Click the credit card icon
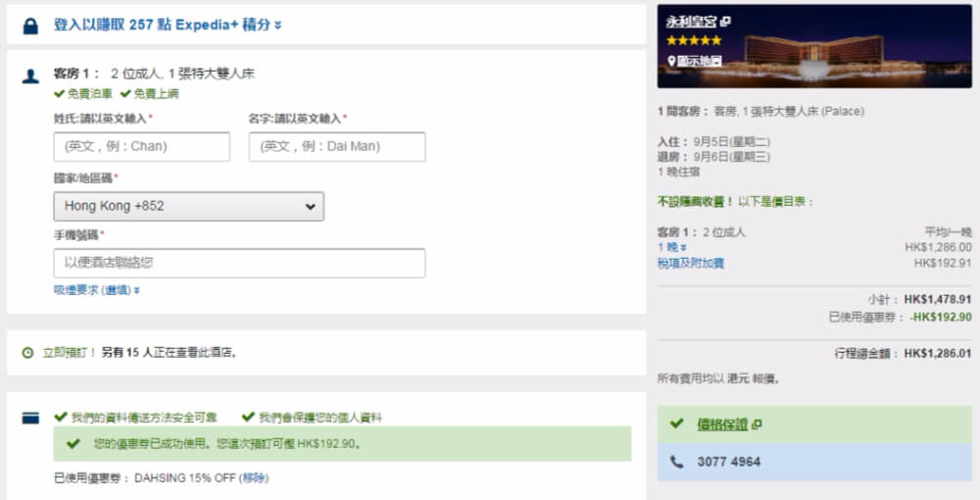 coord(30,418)
